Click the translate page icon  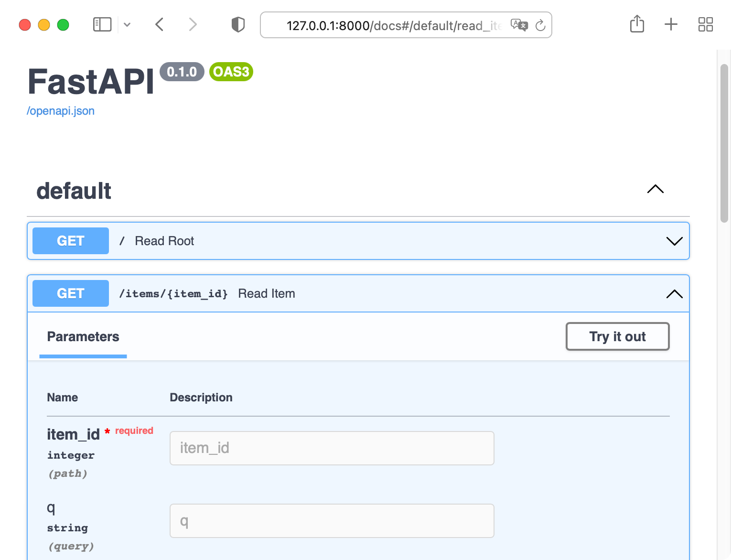pos(519,25)
